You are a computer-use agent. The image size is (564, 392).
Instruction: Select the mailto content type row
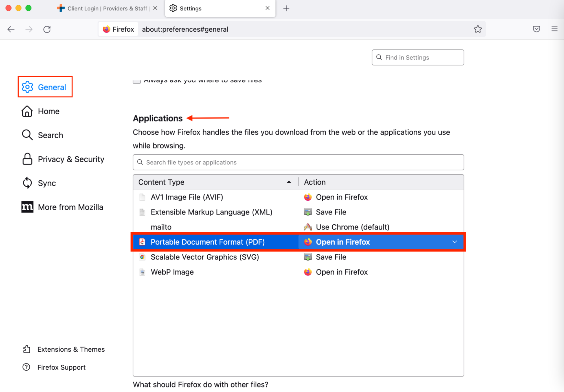161,227
